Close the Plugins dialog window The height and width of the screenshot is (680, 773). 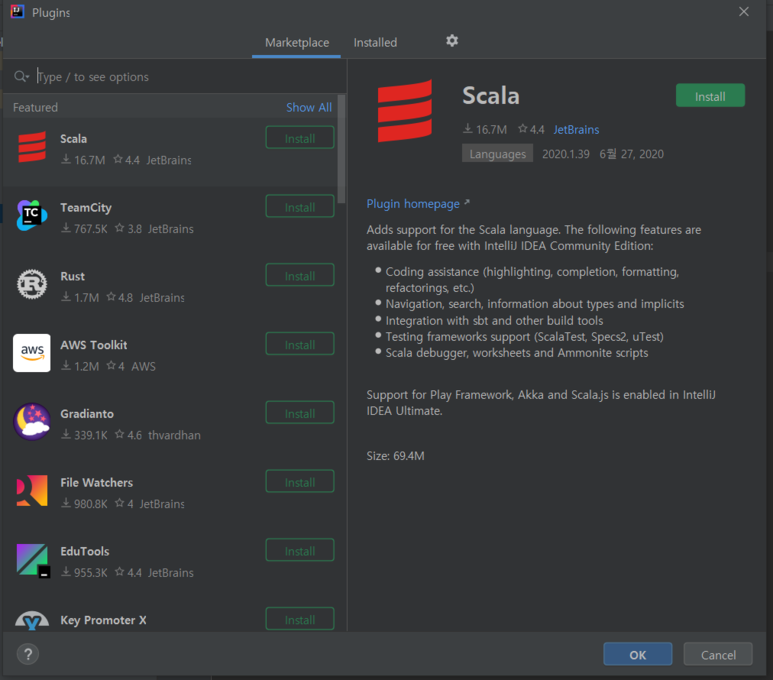click(x=743, y=11)
